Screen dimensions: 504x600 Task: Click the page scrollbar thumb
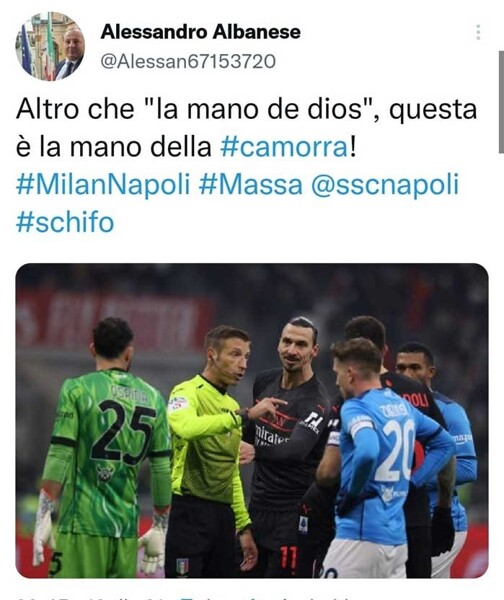click(501, 102)
